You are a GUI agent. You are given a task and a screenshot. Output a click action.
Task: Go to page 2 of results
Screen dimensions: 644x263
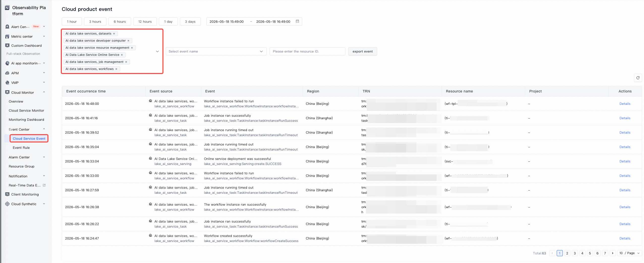tap(567, 253)
